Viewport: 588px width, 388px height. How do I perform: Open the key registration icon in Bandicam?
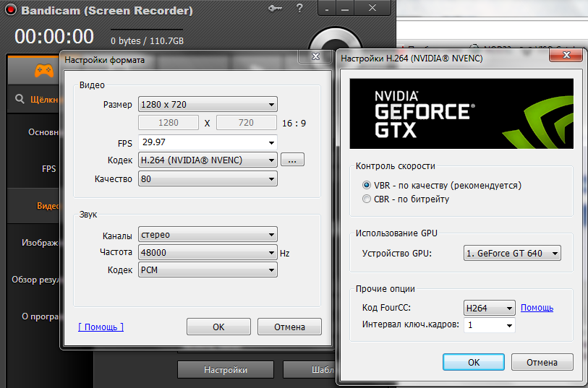pyautogui.click(x=276, y=8)
